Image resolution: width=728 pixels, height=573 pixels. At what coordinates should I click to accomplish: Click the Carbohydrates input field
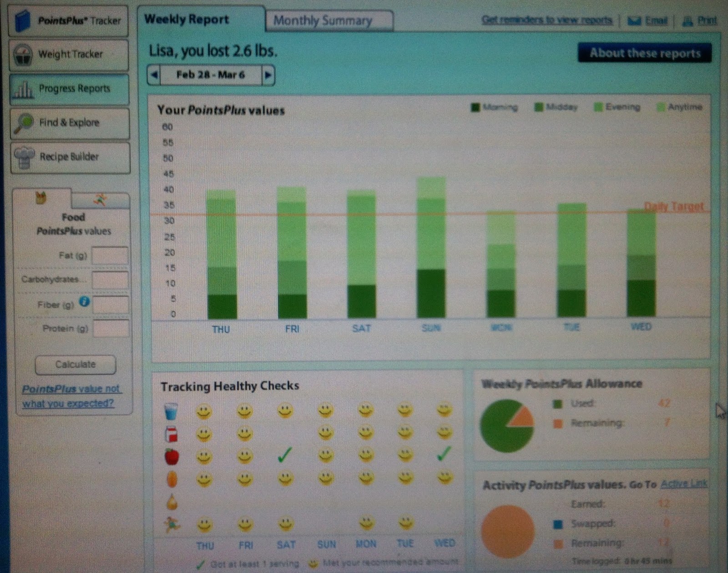coord(111,280)
